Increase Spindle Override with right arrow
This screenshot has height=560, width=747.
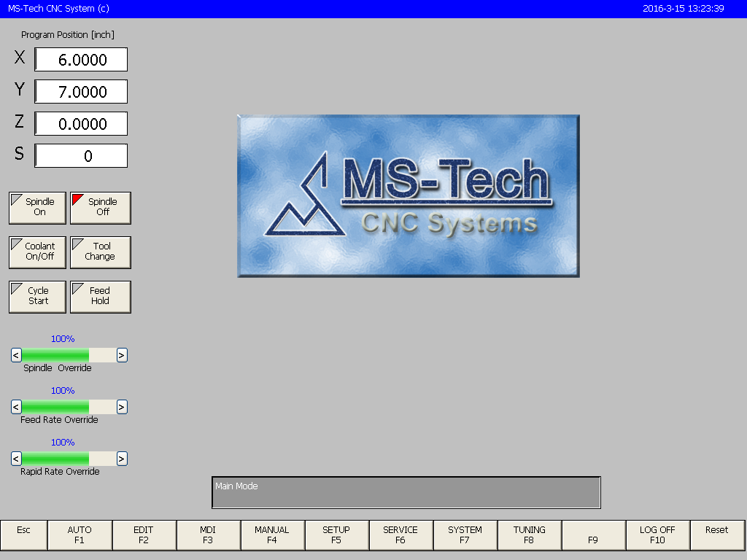(122, 355)
